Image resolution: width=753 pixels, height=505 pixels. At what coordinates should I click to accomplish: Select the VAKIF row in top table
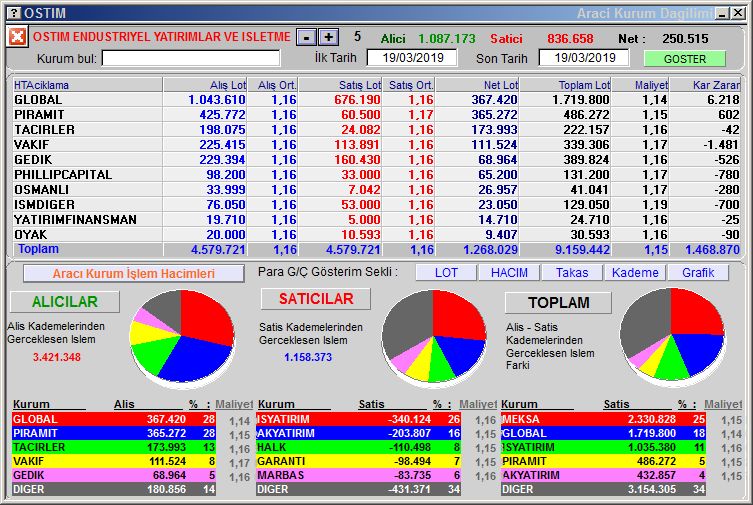click(376, 144)
